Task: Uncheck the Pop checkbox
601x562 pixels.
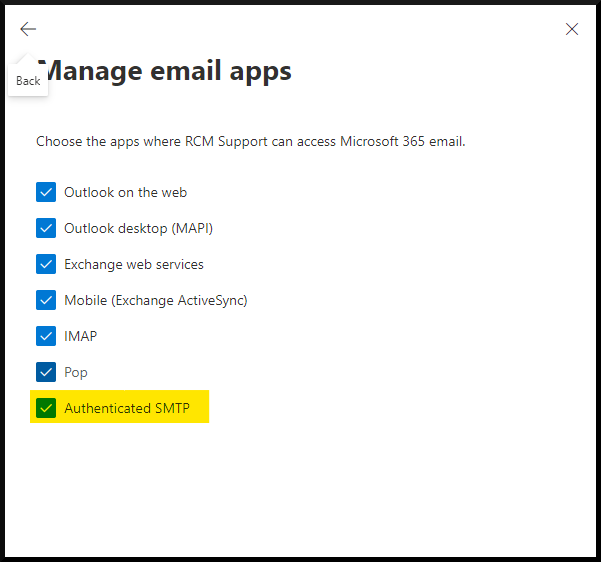Action: click(46, 372)
